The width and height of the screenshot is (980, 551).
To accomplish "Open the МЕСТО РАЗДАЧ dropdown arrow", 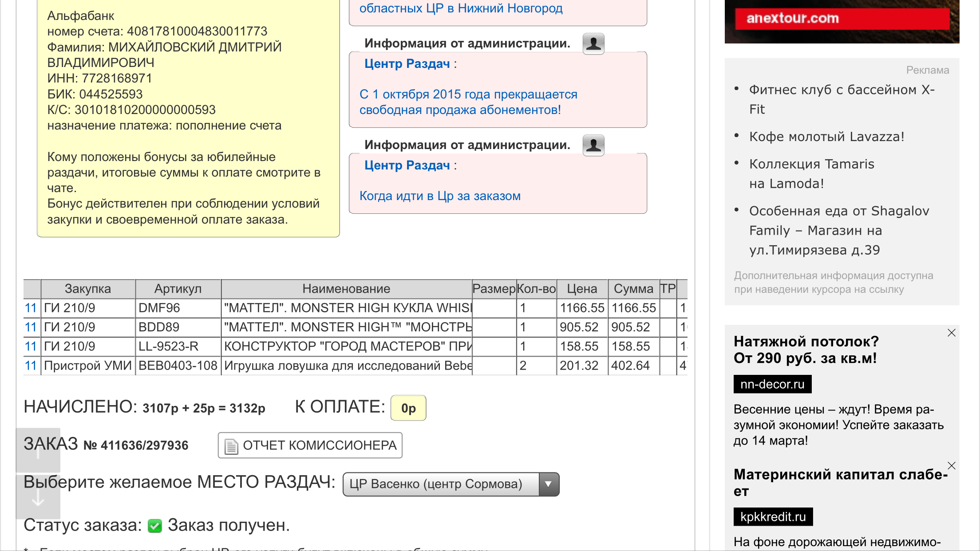I will (x=549, y=484).
